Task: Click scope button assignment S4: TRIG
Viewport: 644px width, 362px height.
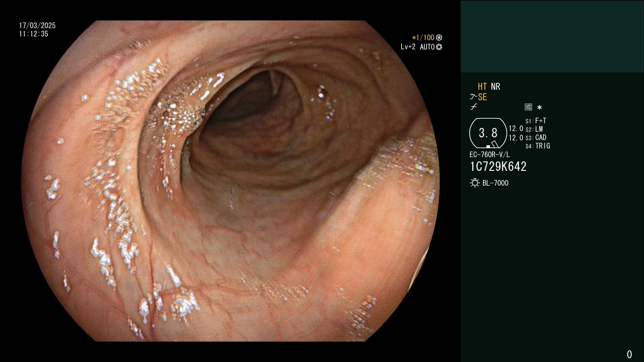Action: pos(538,146)
